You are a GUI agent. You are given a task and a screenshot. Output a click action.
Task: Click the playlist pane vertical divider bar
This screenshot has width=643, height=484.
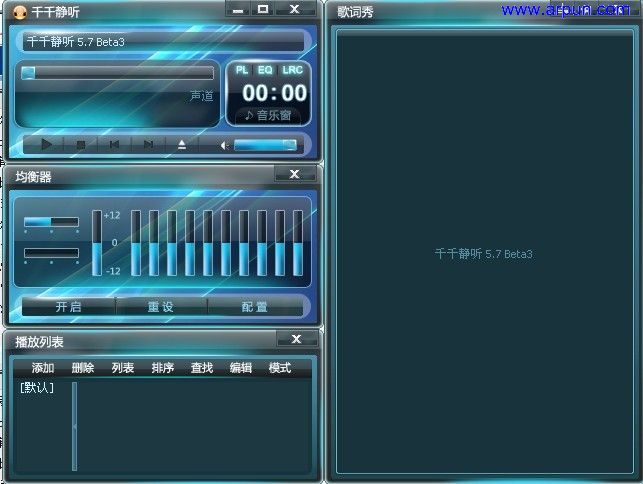pyautogui.click(x=74, y=426)
